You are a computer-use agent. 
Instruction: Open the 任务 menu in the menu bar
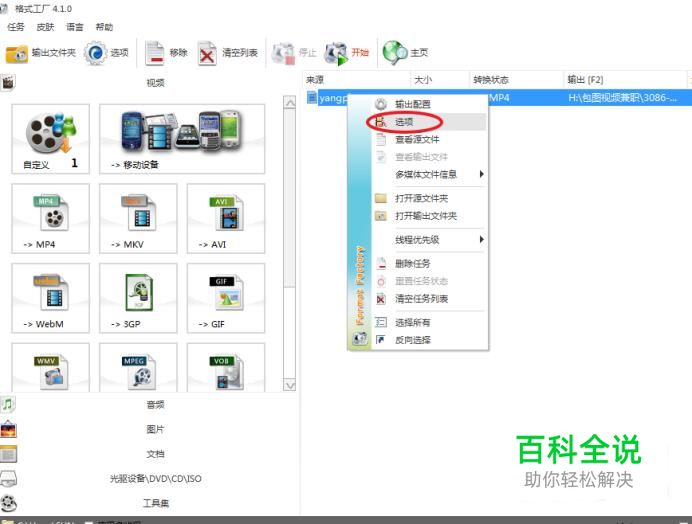click(16, 27)
